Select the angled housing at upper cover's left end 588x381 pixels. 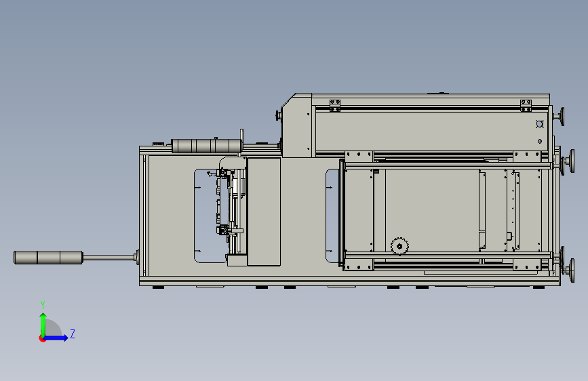point(296,125)
